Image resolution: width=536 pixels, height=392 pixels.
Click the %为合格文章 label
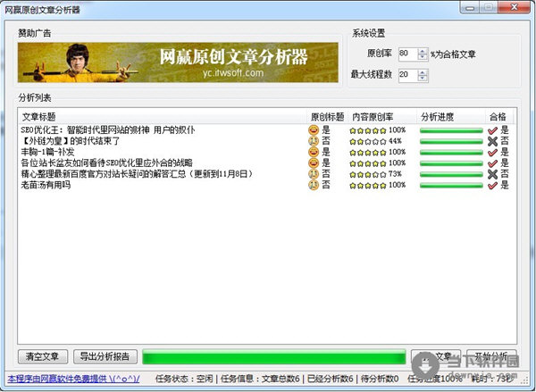[x=453, y=54]
